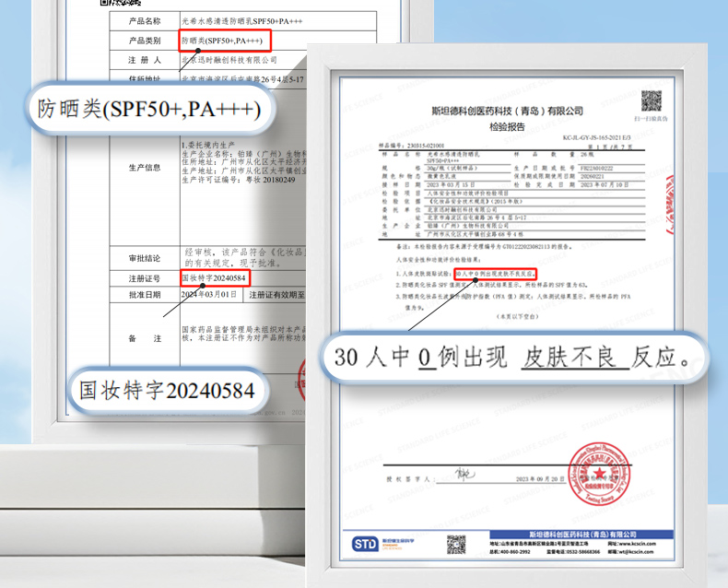Click specification 30g/瓶（试制样品）
This screenshot has height=588, width=728.
point(452,168)
